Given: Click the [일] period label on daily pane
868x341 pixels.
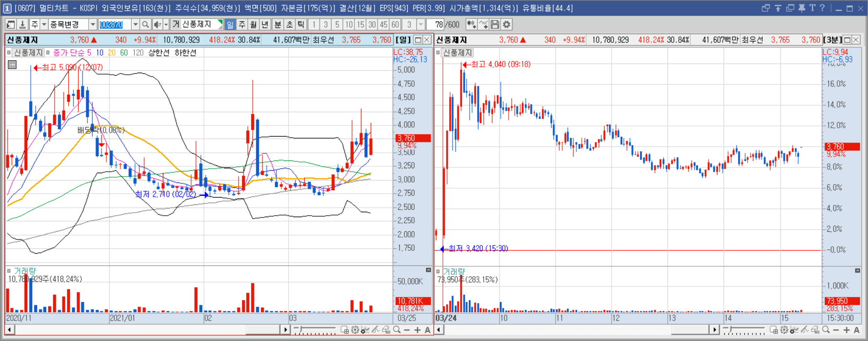Looking at the screenshot, I should click(x=403, y=40).
